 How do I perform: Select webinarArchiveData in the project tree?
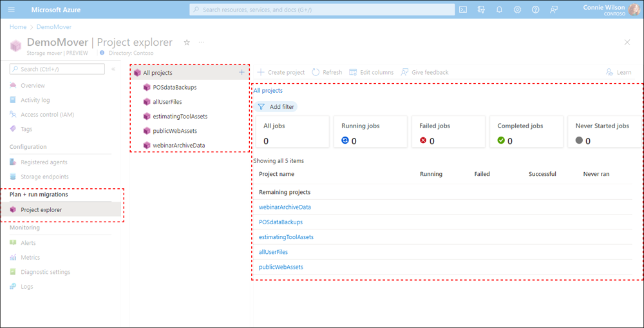[x=178, y=145]
